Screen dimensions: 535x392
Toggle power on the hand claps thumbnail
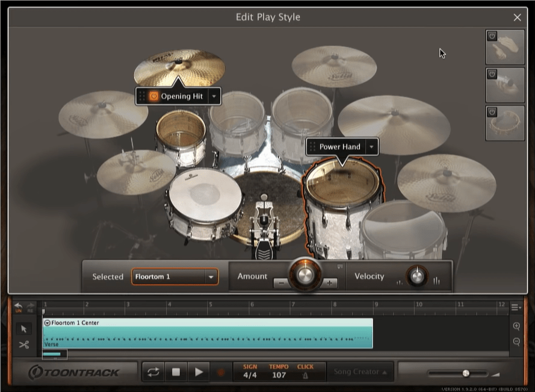(492, 35)
